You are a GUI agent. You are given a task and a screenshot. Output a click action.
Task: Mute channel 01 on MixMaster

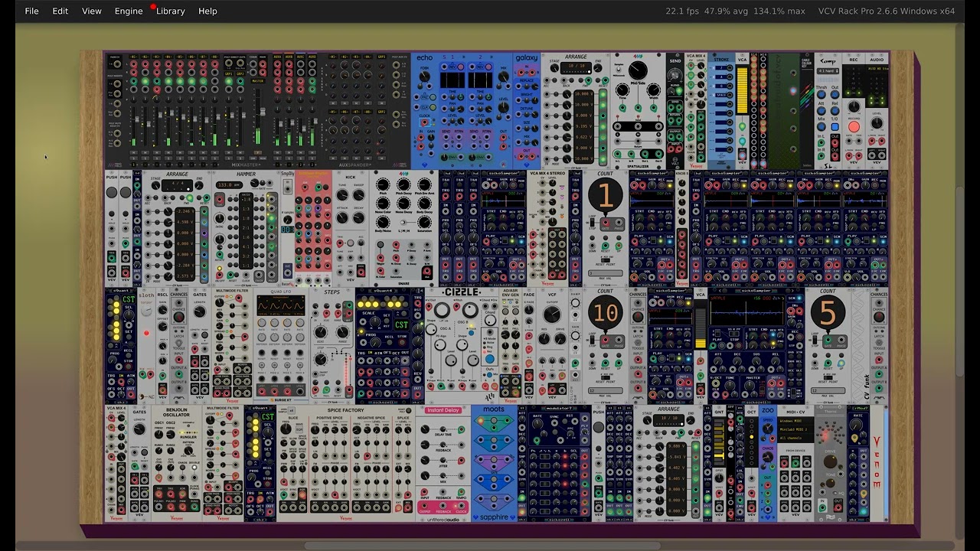(133, 152)
